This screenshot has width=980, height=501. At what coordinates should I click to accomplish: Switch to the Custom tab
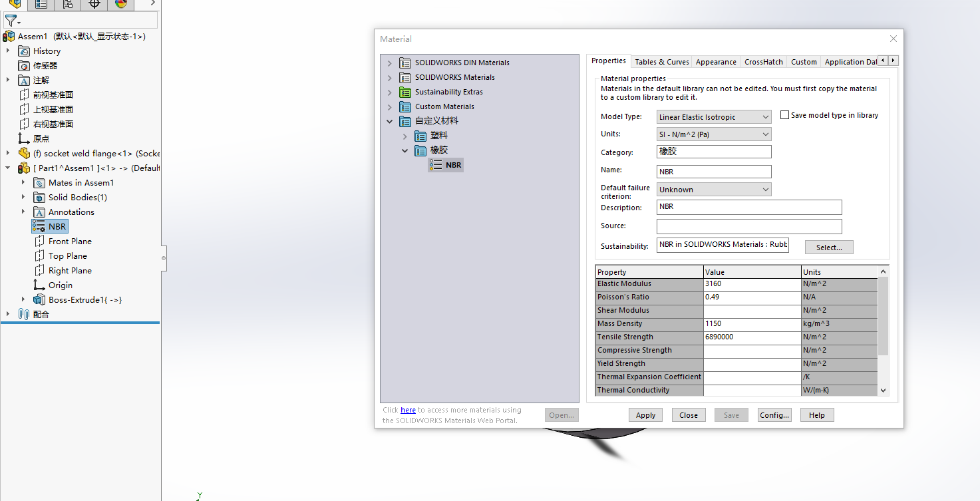[x=804, y=62]
